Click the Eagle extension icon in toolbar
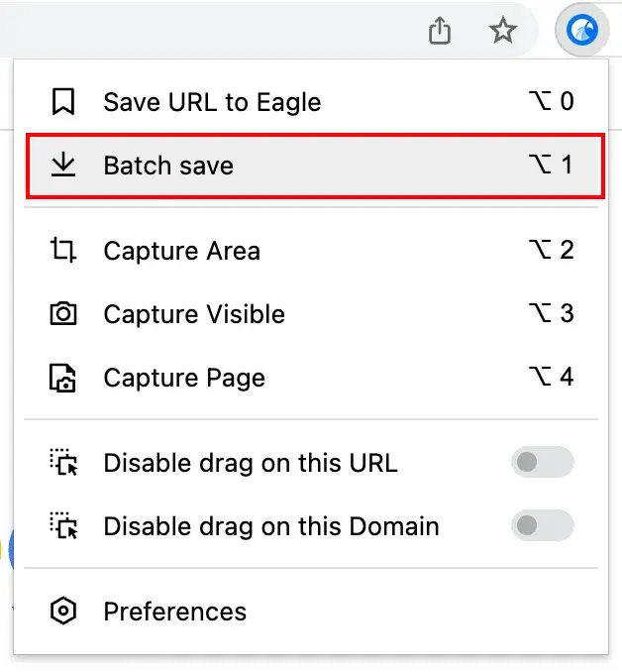Image resolution: width=622 pixels, height=672 pixels. (x=582, y=30)
